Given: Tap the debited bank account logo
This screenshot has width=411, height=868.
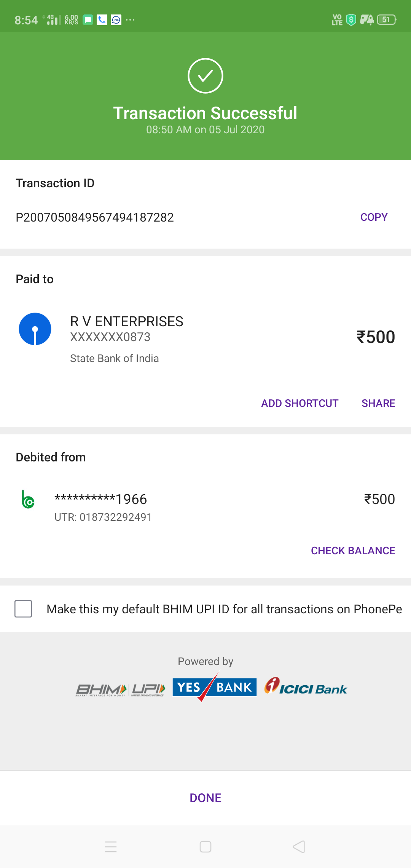Looking at the screenshot, I should point(28,499).
